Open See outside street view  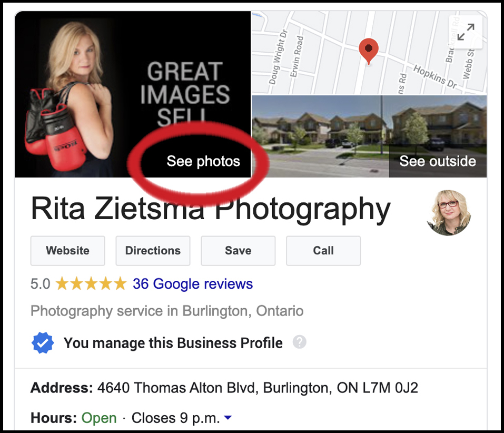[x=438, y=161]
